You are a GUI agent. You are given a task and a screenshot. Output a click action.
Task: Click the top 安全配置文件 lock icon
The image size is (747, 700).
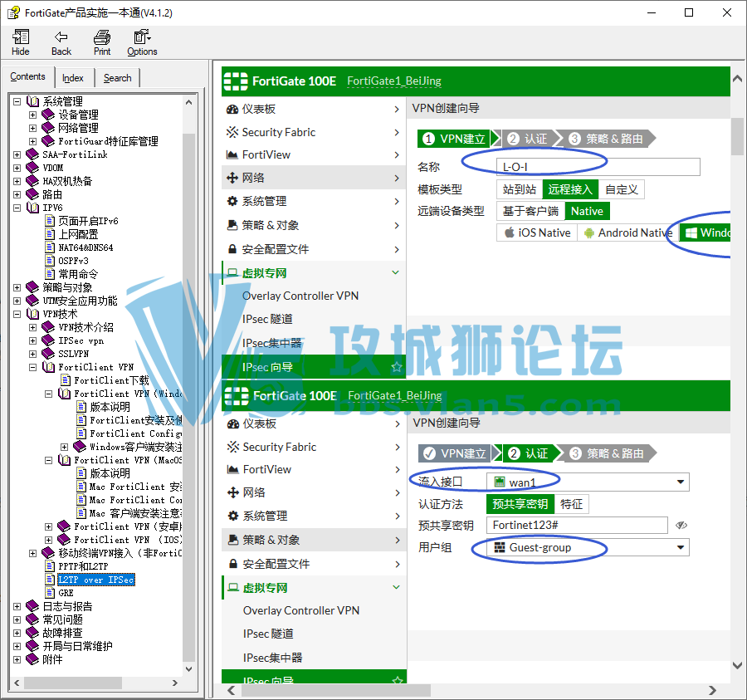(232, 249)
